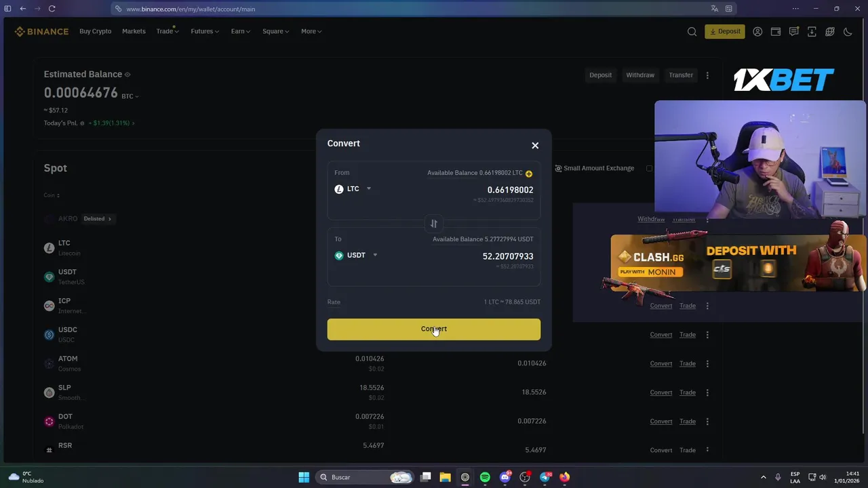The width and height of the screenshot is (868, 488).
Task: Click the Withdraw button near Transfer
Action: click(x=640, y=75)
